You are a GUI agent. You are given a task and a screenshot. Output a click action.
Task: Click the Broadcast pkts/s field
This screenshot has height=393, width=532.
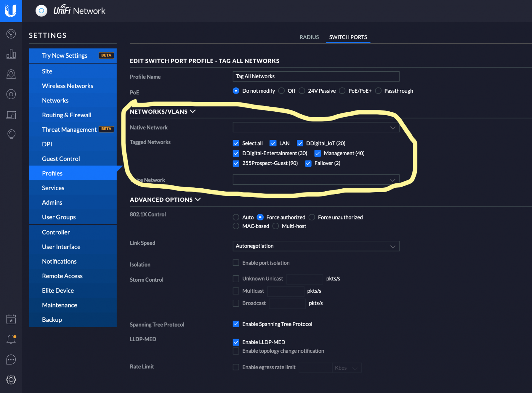[x=287, y=304]
